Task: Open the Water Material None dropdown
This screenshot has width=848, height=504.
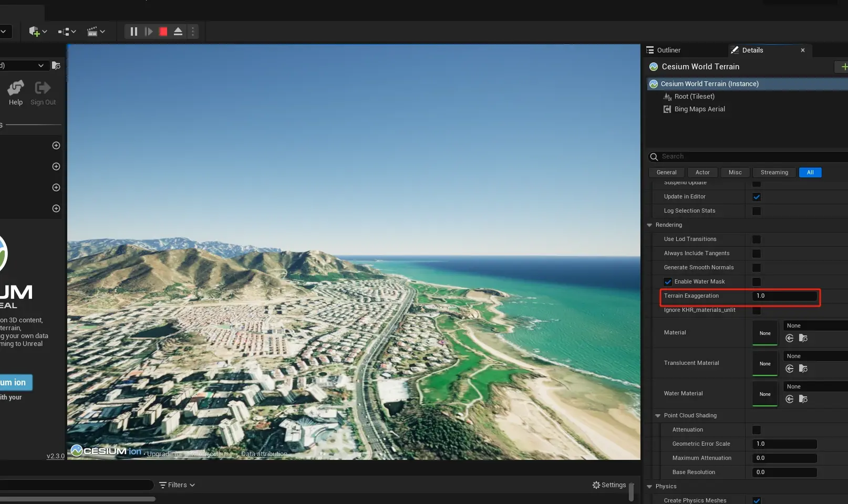Action: (815, 386)
